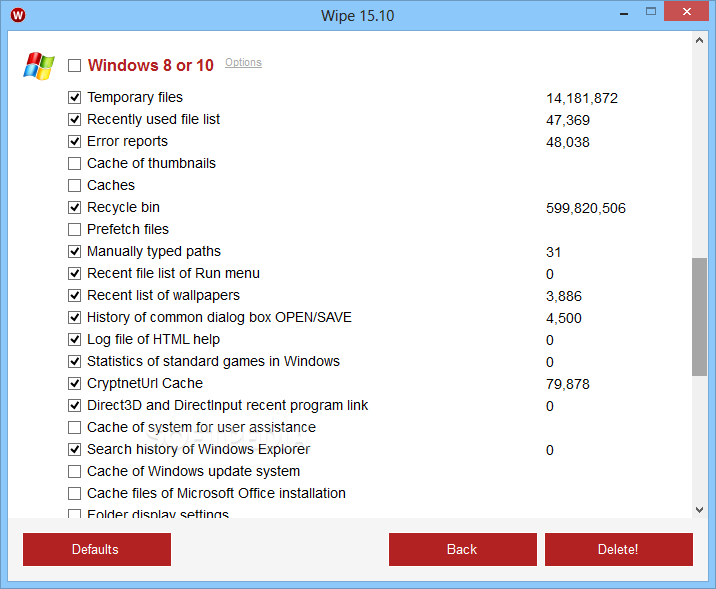Uncheck Temporary files checkbox
This screenshot has height=589, width=716.
pyautogui.click(x=74, y=97)
